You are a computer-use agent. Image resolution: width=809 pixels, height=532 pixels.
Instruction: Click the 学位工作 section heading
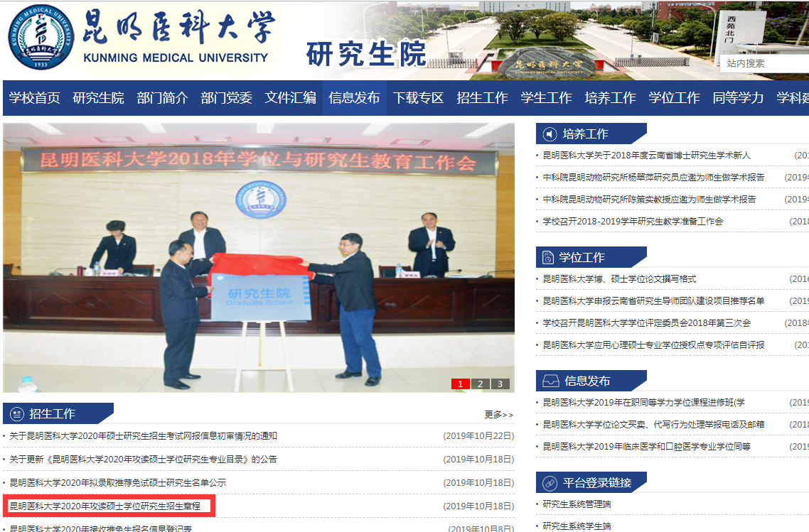(x=582, y=257)
